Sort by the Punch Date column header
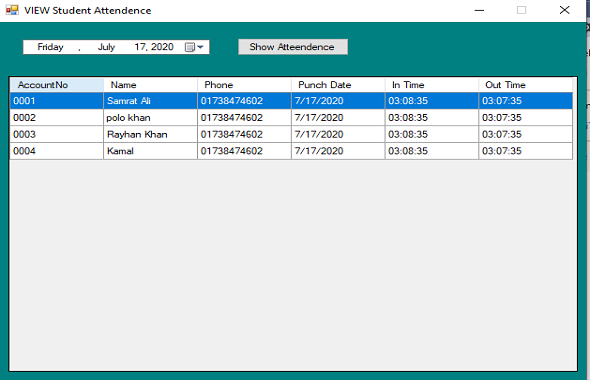The image size is (590, 380). coord(338,85)
